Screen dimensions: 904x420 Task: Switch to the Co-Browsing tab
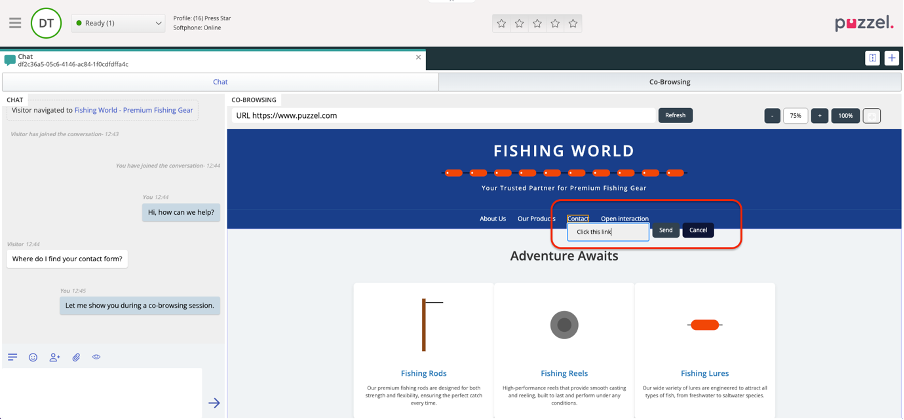669,82
